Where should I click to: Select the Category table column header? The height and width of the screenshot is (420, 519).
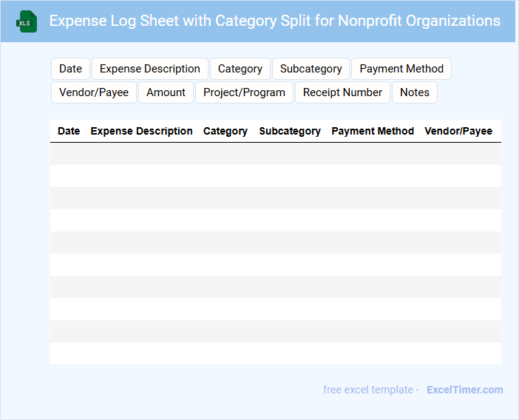(x=225, y=131)
